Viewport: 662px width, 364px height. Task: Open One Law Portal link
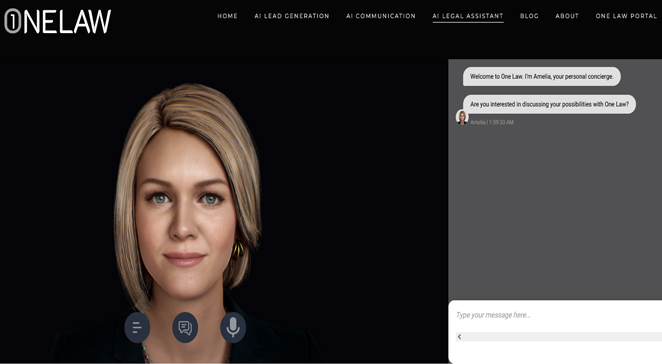626,16
